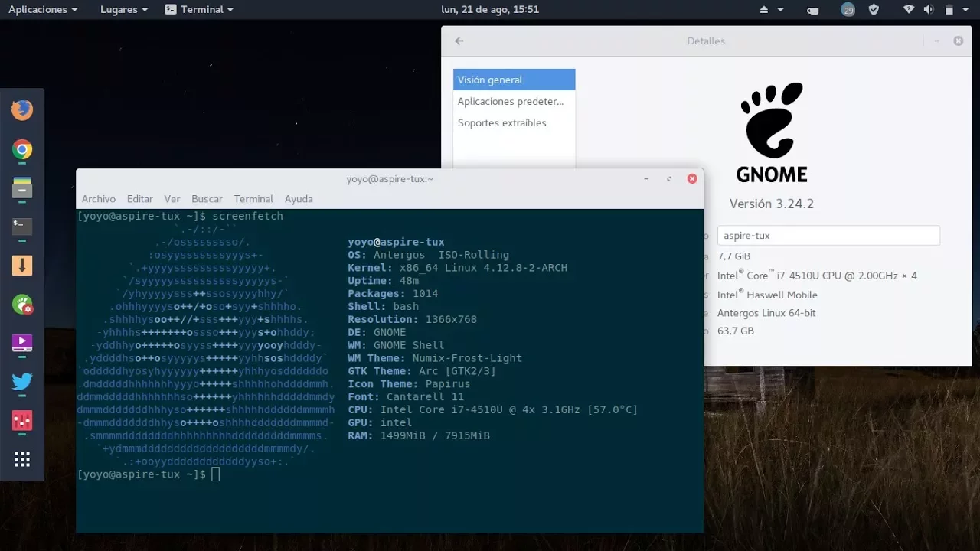The width and height of the screenshot is (980, 551).
Task: Click the Versión 3.24.2 text
Action: pos(771,204)
